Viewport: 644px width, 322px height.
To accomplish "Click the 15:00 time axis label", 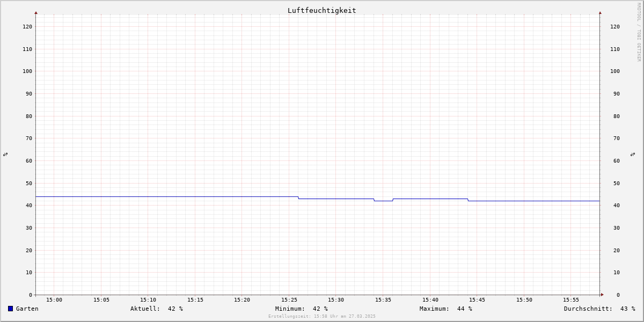I will click(54, 299).
